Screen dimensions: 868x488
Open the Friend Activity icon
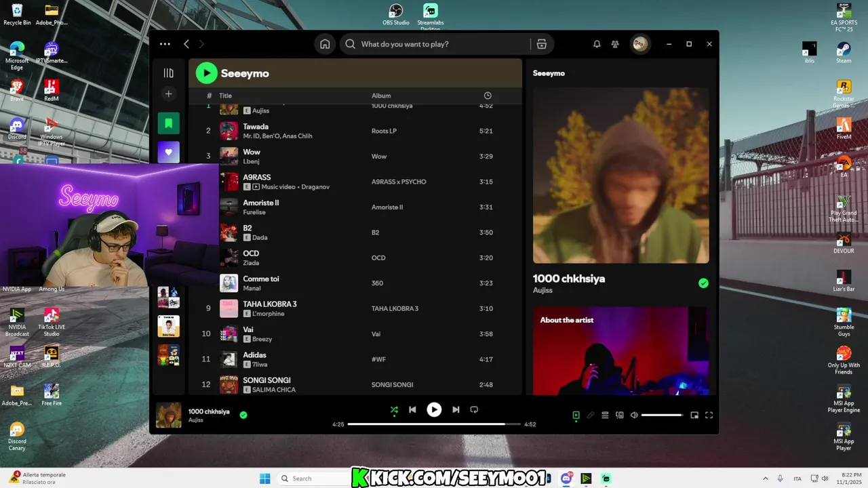coord(615,44)
